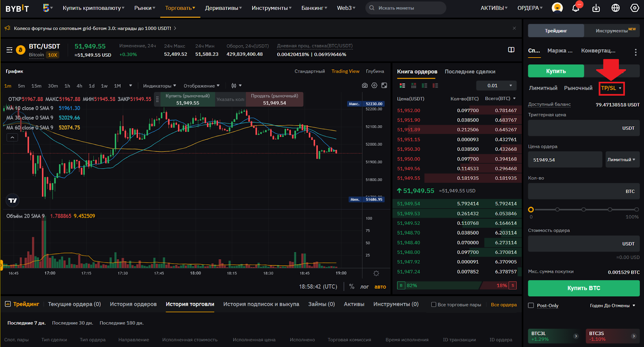Screen dimensions: 644x347
Task: Click the TradingView logo on chart
Action: coord(13,200)
